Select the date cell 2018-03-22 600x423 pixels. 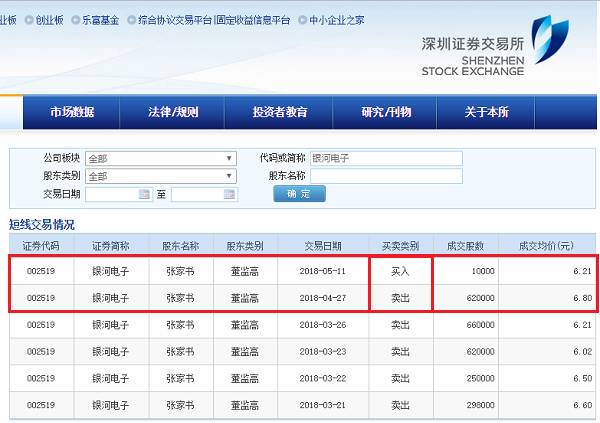323,378
